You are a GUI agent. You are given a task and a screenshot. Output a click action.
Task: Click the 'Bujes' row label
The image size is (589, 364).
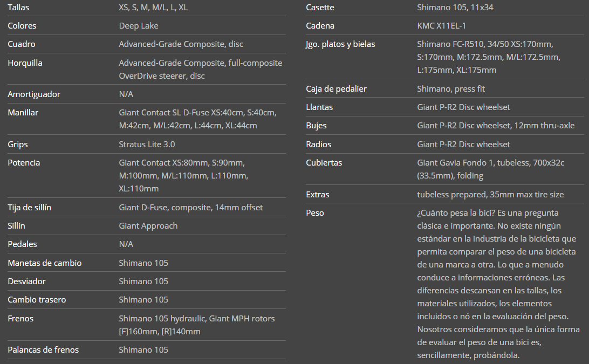(x=316, y=126)
